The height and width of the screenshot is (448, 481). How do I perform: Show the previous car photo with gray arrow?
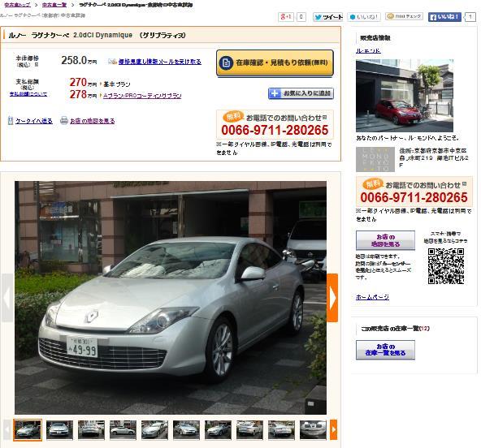[x=7, y=298]
